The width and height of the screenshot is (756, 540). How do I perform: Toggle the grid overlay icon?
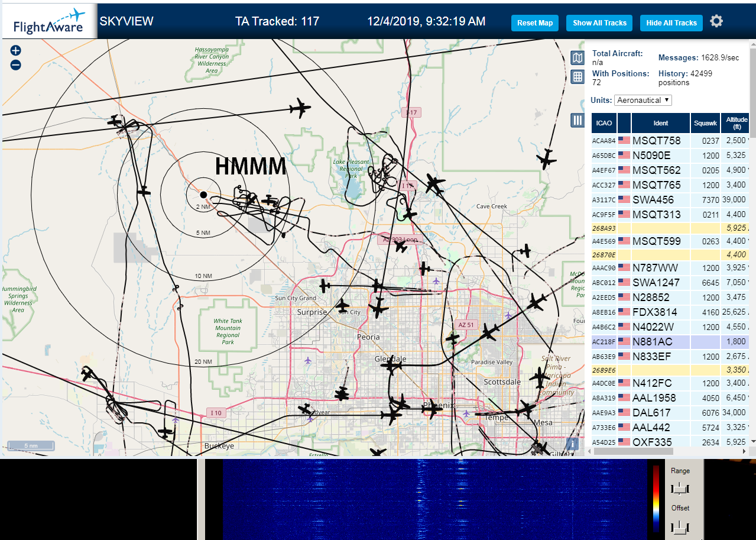pyautogui.click(x=577, y=76)
